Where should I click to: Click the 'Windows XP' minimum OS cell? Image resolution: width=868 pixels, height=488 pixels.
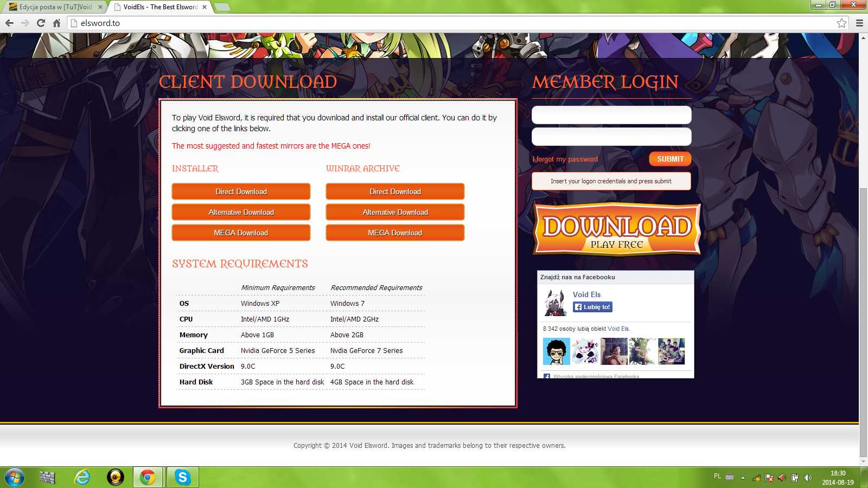point(260,304)
